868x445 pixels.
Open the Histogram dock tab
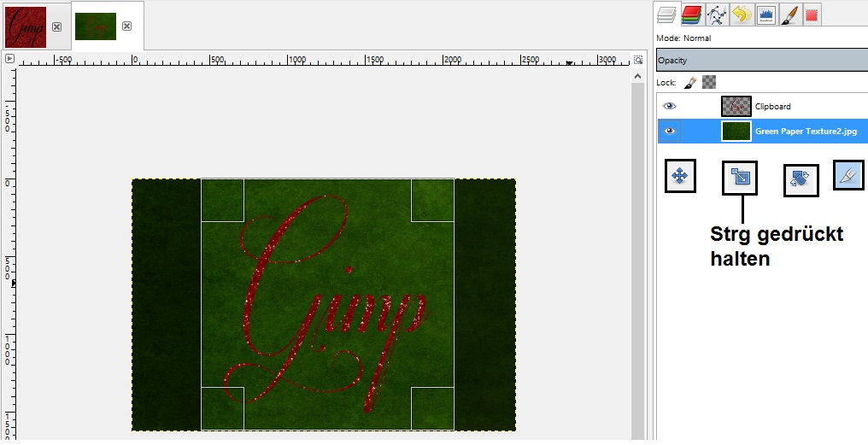coord(766,15)
